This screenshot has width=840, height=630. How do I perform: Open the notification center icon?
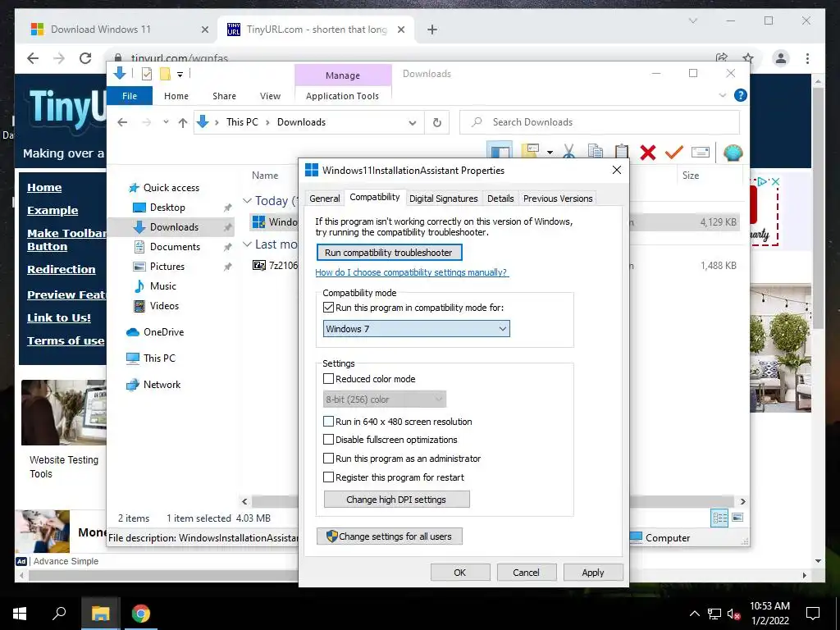[x=813, y=614]
